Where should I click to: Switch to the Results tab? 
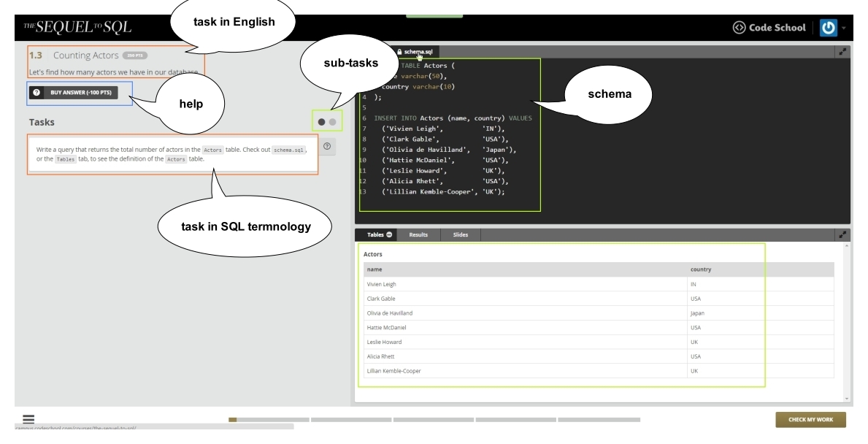point(418,234)
